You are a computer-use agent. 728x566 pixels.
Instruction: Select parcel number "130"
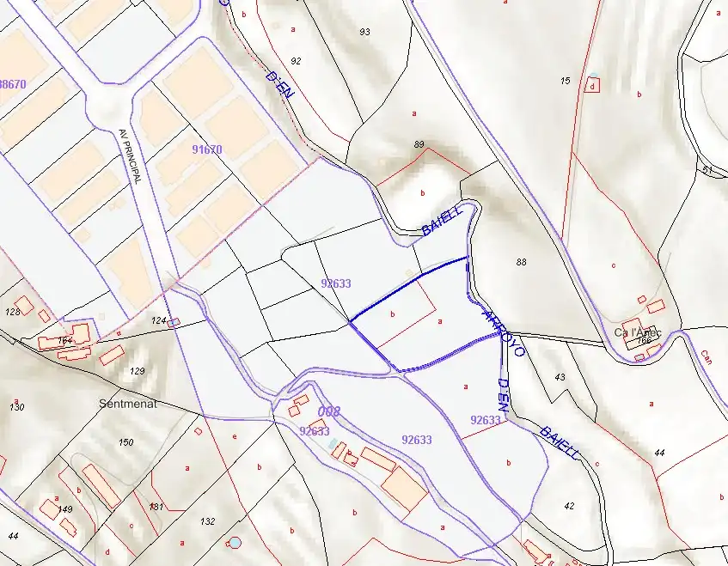tap(16, 407)
